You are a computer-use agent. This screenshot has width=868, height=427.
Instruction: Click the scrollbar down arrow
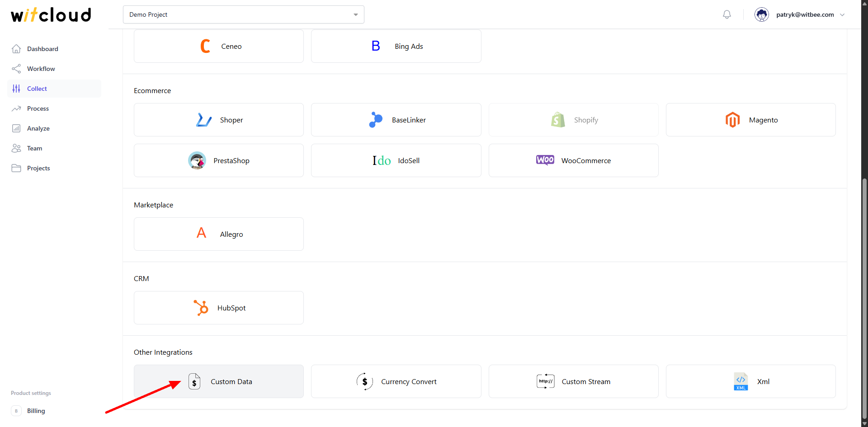coord(864,423)
